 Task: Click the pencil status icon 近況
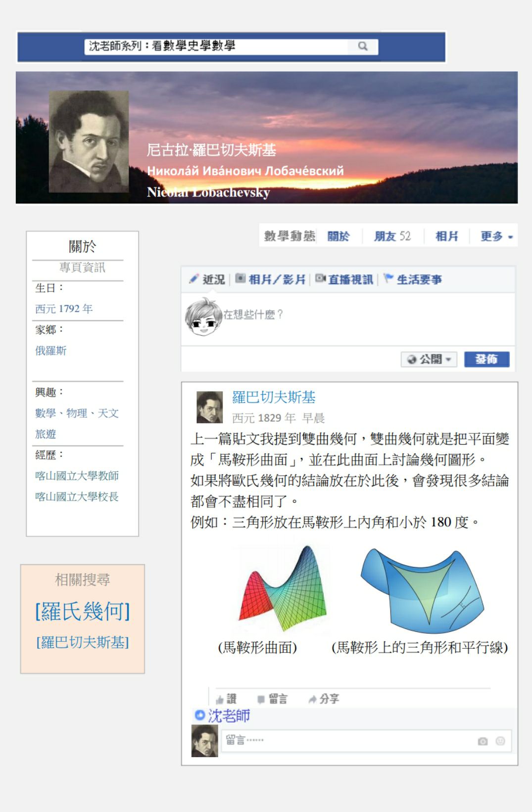coord(194,279)
